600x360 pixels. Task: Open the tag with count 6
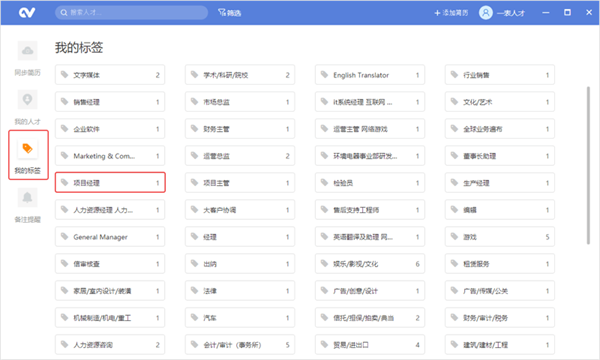pyautogui.click(x=370, y=264)
